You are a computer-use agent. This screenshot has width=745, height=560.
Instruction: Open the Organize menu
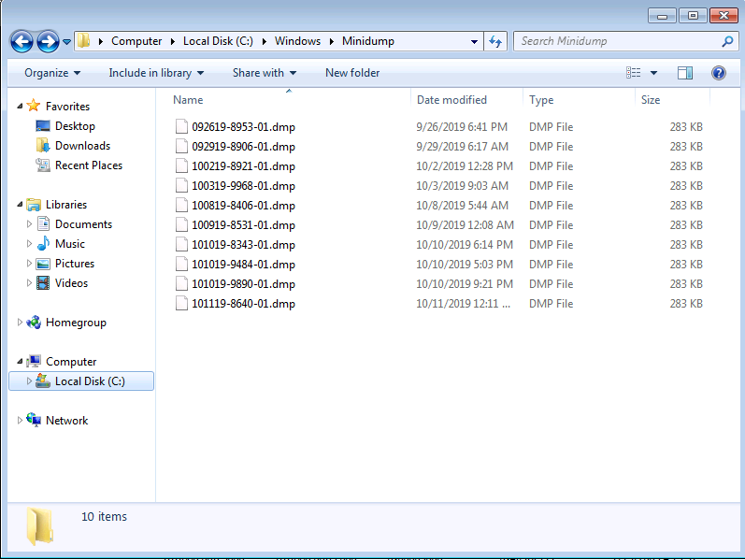[x=52, y=73]
